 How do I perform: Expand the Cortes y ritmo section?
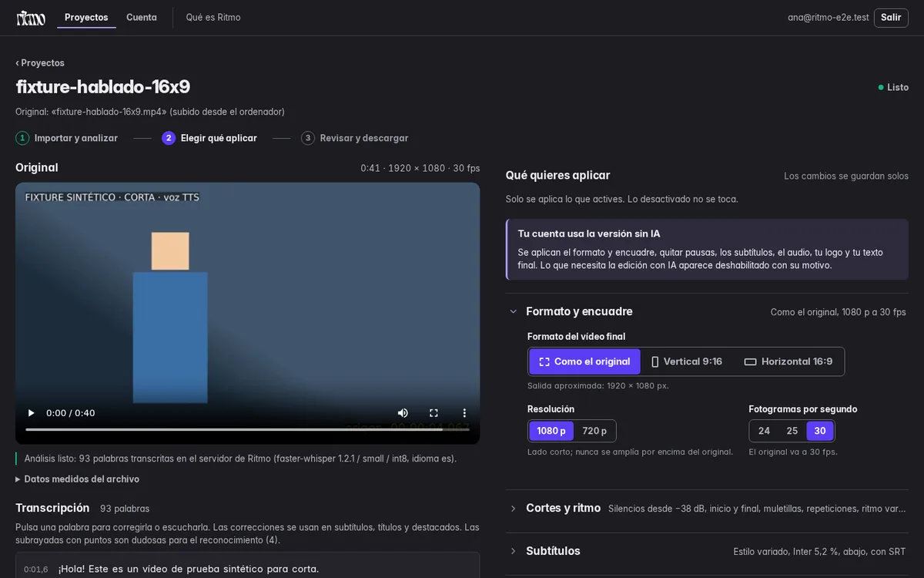coord(707,509)
